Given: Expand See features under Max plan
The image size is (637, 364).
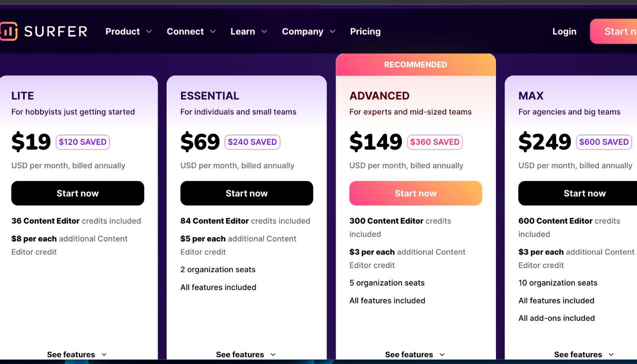Looking at the screenshot, I should [584, 354].
